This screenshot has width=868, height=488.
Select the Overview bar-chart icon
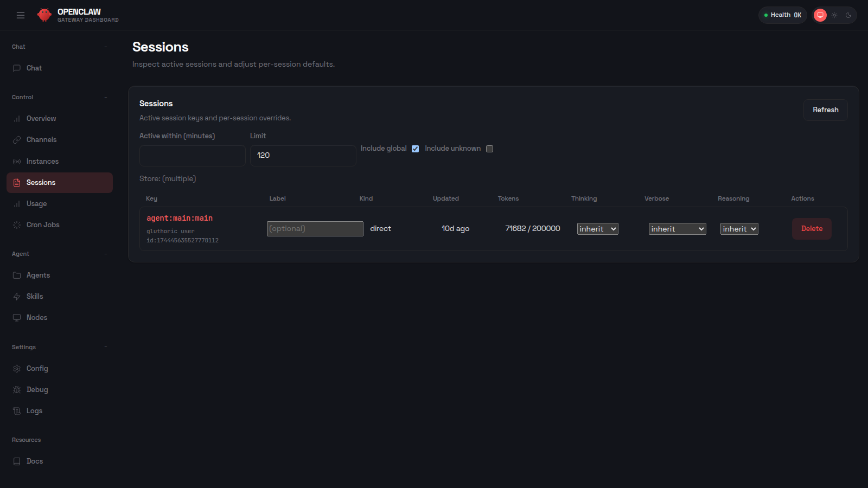pyautogui.click(x=17, y=118)
